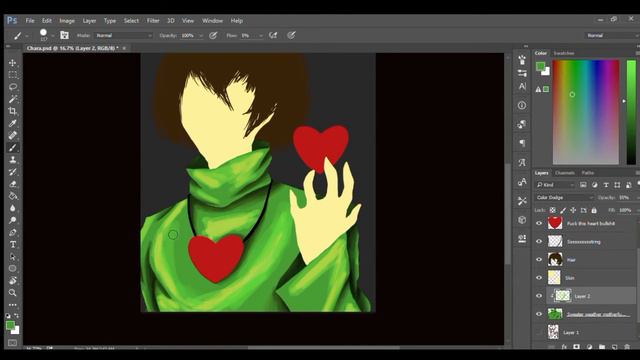Select the Type tool
This screenshot has width=640, height=360.
pyautogui.click(x=13, y=244)
